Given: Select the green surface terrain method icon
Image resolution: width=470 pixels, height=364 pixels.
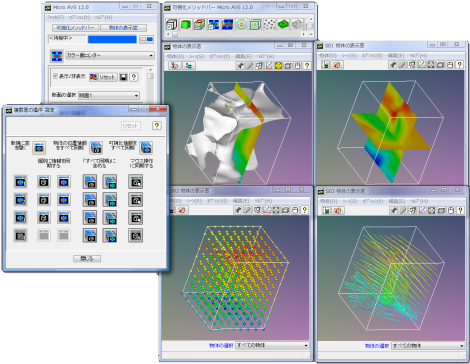Looking at the screenshot, I should 283,24.
